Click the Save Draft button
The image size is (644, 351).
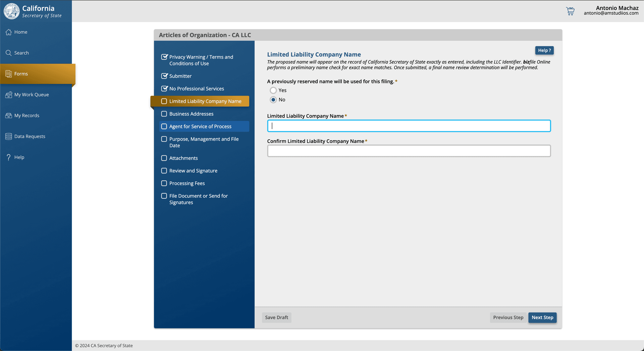(x=276, y=318)
